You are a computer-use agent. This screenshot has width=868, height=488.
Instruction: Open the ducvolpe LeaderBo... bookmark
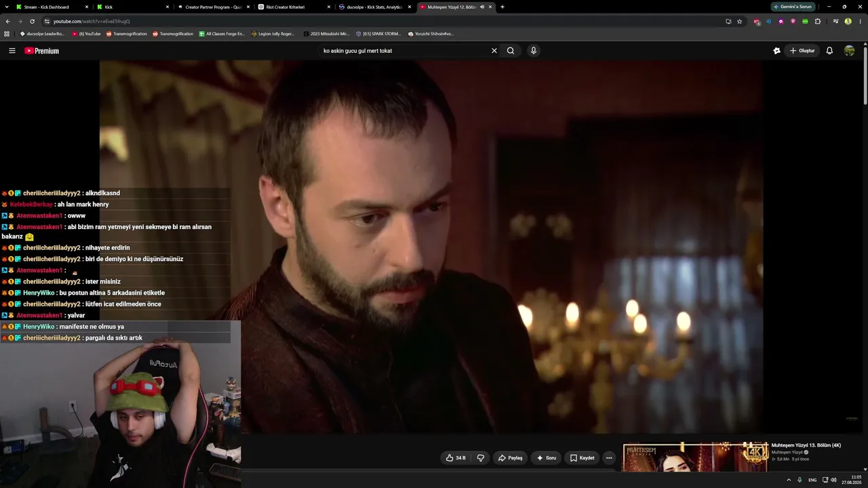click(x=42, y=33)
